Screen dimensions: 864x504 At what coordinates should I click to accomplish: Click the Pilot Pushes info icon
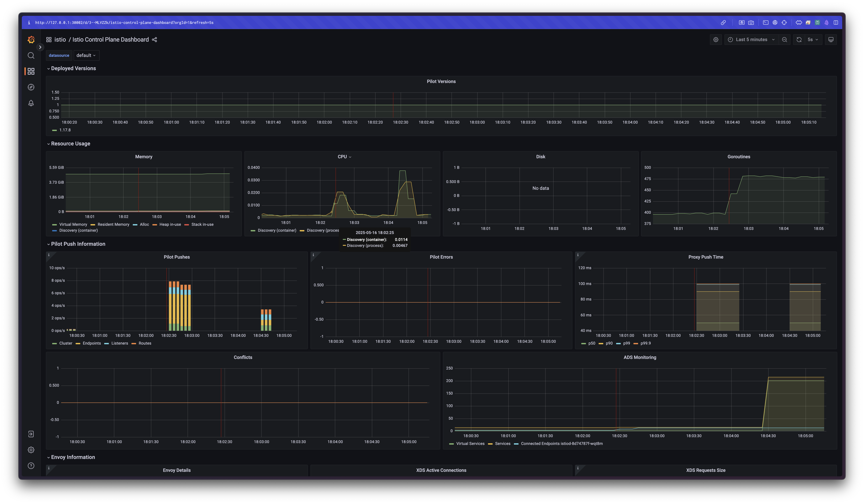pos(49,255)
